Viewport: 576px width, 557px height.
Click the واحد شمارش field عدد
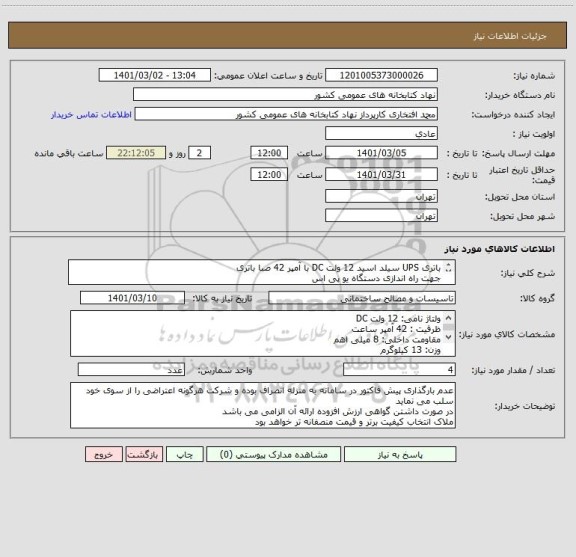tap(131, 370)
